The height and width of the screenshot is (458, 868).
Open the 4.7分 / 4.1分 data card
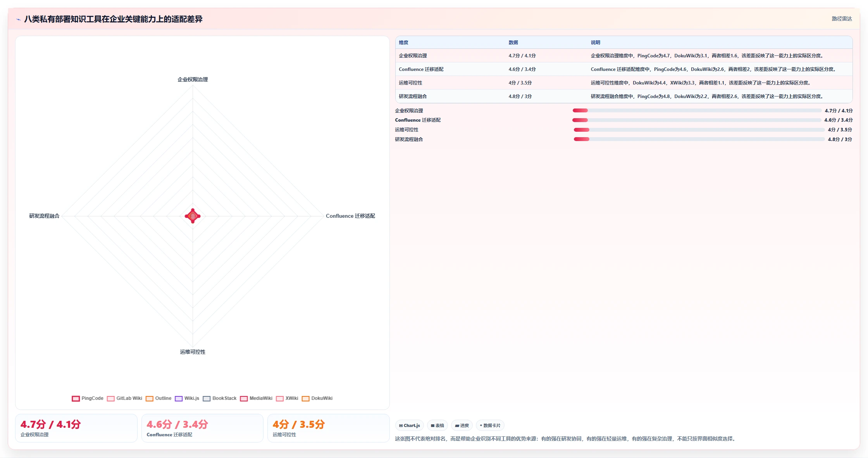click(x=76, y=428)
